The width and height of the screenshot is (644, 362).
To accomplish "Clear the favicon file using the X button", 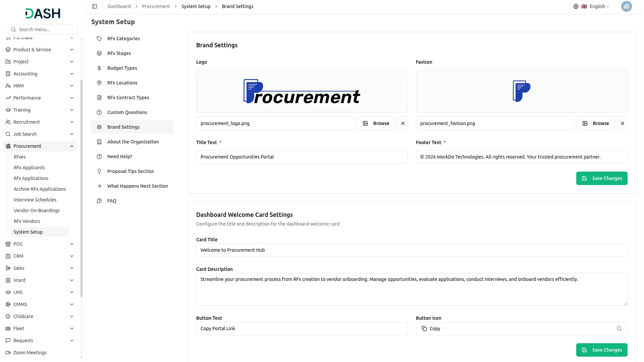I will (x=623, y=123).
